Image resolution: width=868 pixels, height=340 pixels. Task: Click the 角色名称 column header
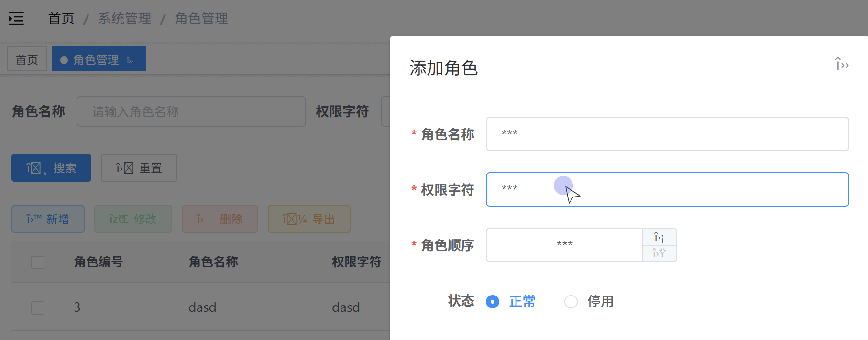[213, 262]
